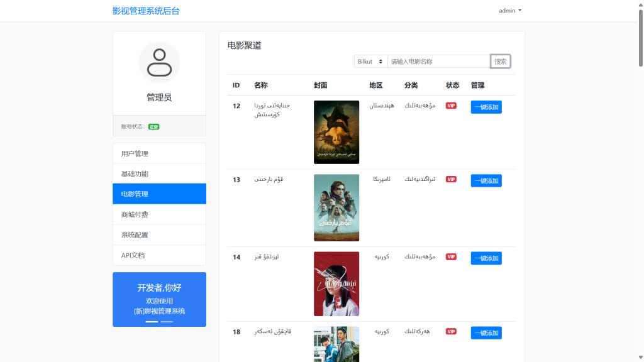Click the 电影聚道 page heading

point(245,45)
